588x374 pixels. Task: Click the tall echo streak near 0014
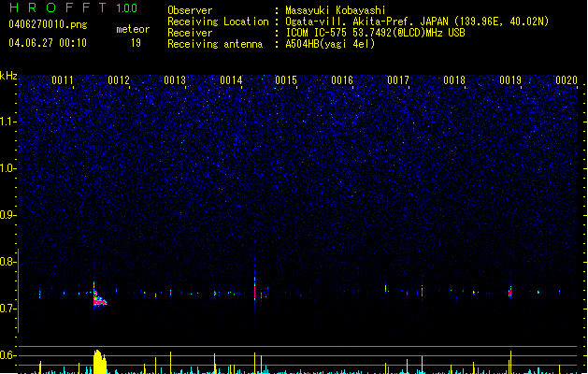(x=254, y=287)
